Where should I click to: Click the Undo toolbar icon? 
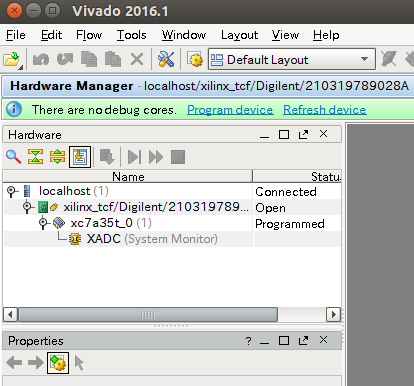click(41, 60)
